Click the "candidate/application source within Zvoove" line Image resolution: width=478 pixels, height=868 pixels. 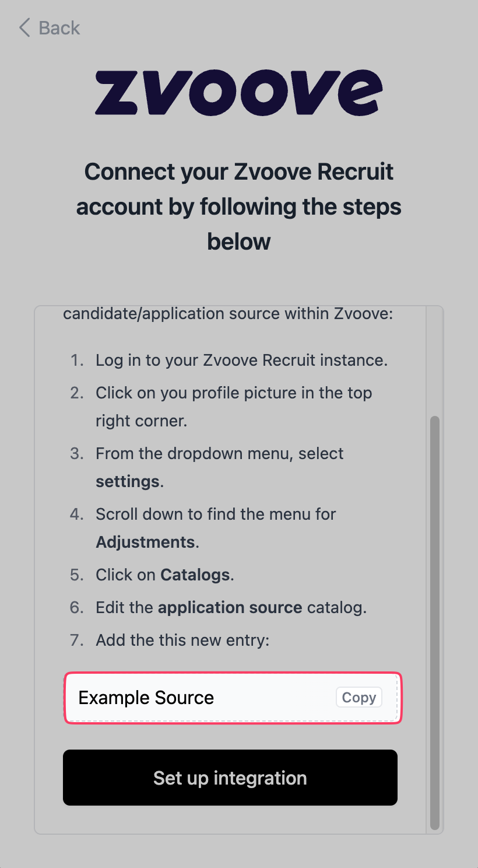pyautogui.click(x=228, y=314)
